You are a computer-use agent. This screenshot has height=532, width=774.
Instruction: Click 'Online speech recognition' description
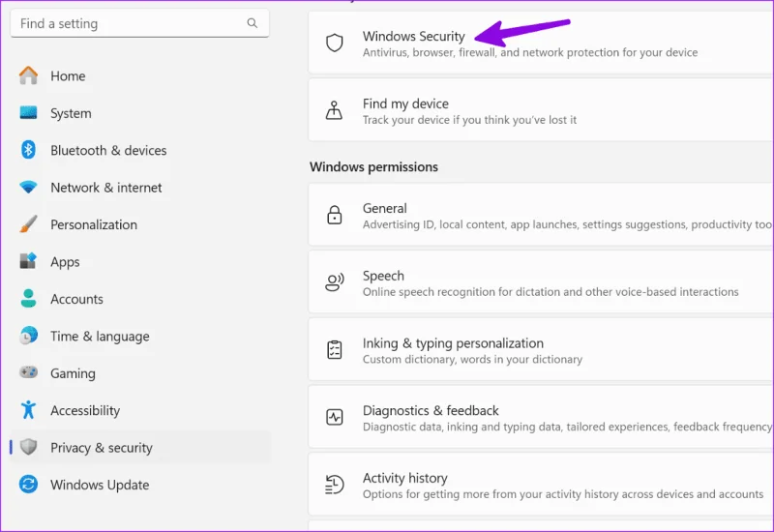(x=551, y=292)
